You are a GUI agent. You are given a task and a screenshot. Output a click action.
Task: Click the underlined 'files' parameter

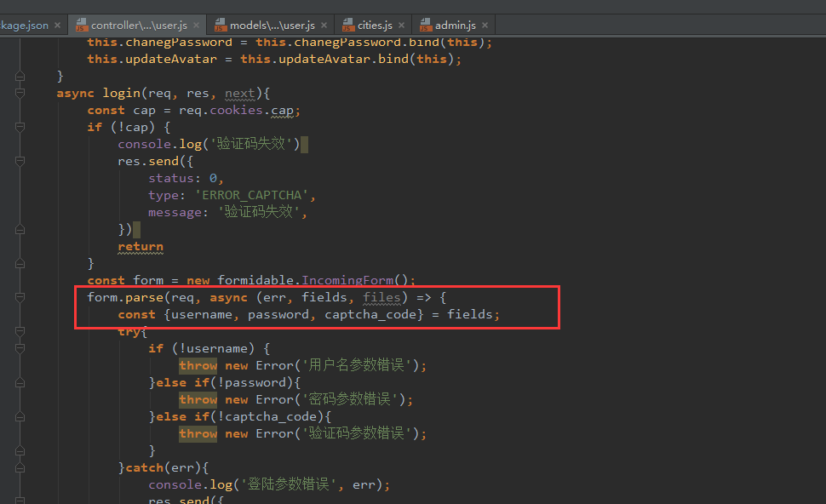(381, 298)
